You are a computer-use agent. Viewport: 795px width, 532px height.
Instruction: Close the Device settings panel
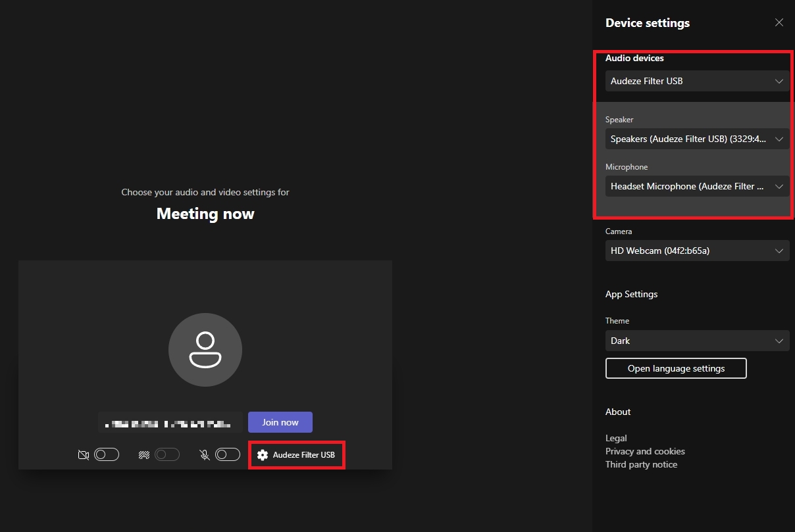[x=779, y=22]
